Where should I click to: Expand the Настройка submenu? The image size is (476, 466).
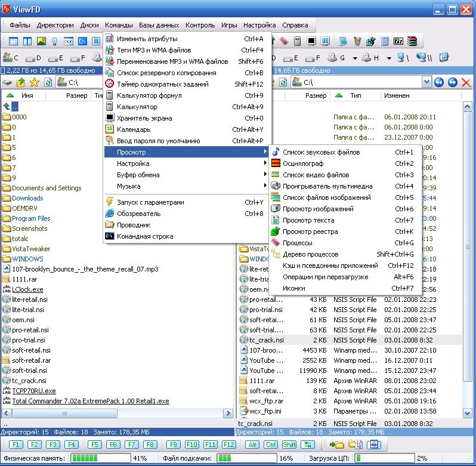(x=187, y=163)
